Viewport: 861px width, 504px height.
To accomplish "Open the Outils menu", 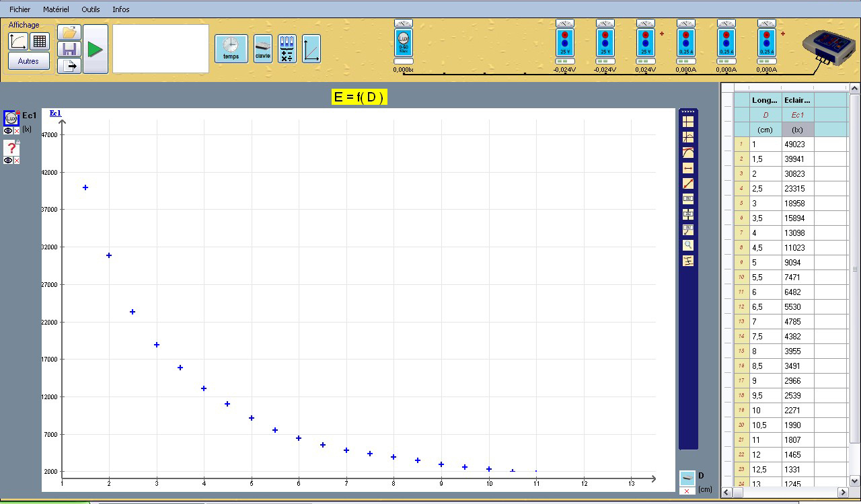I will coord(91,9).
